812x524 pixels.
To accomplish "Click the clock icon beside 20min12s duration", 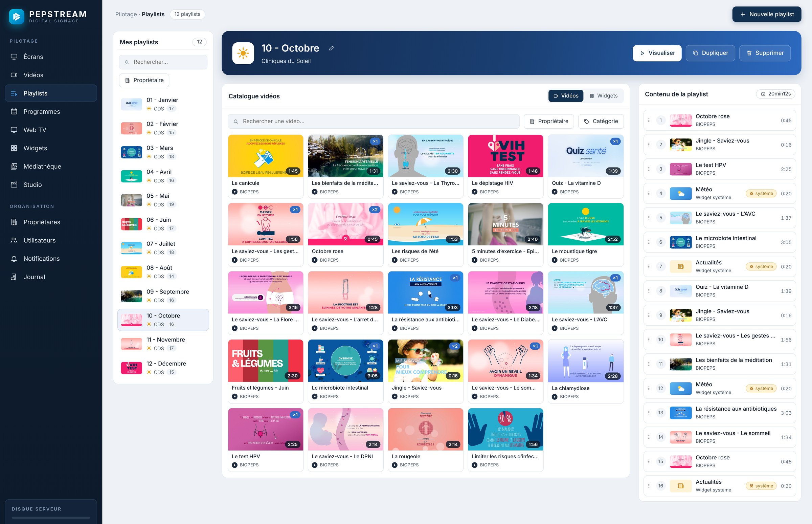I will tap(763, 94).
